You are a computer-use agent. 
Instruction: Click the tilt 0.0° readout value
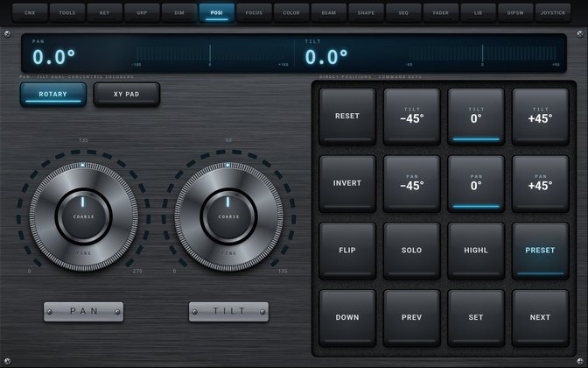(325, 57)
